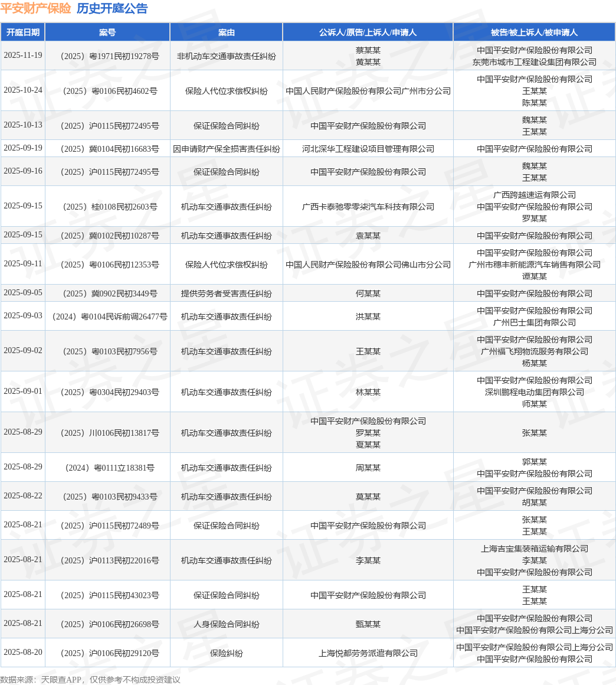616x685 pixels.
Task: Click defendant 郭某某
Action: pyautogui.click(x=535, y=462)
